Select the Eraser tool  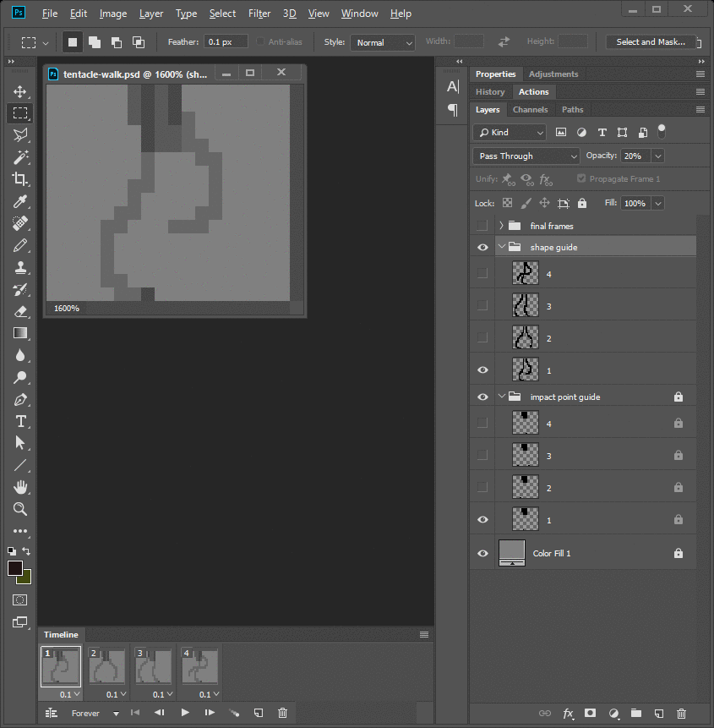point(20,311)
